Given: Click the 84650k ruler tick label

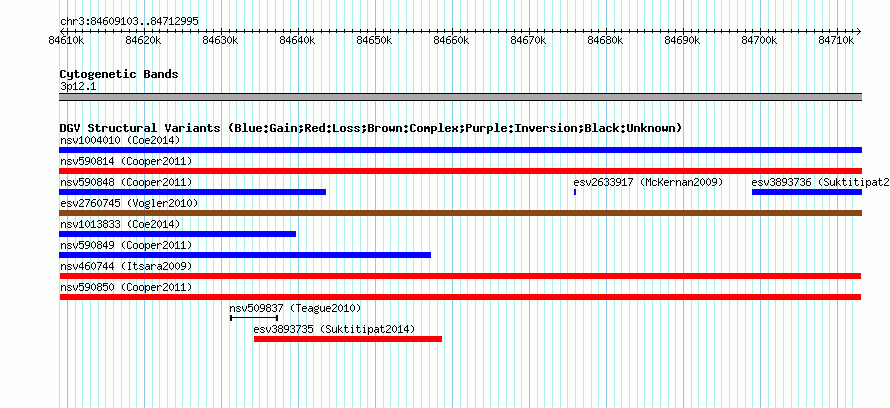Looking at the screenshot, I should [x=375, y=41].
